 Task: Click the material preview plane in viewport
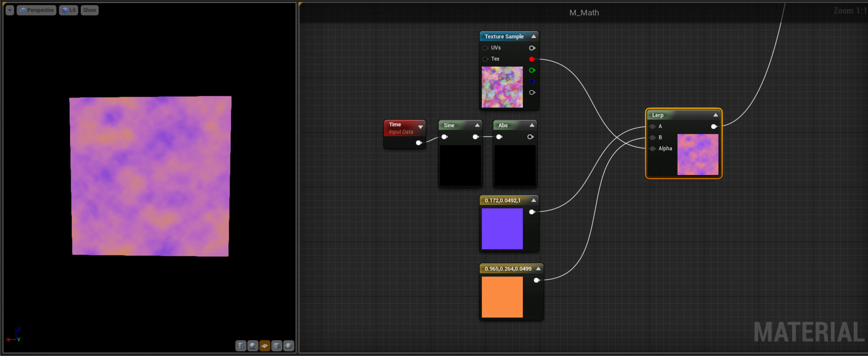pos(150,176)
